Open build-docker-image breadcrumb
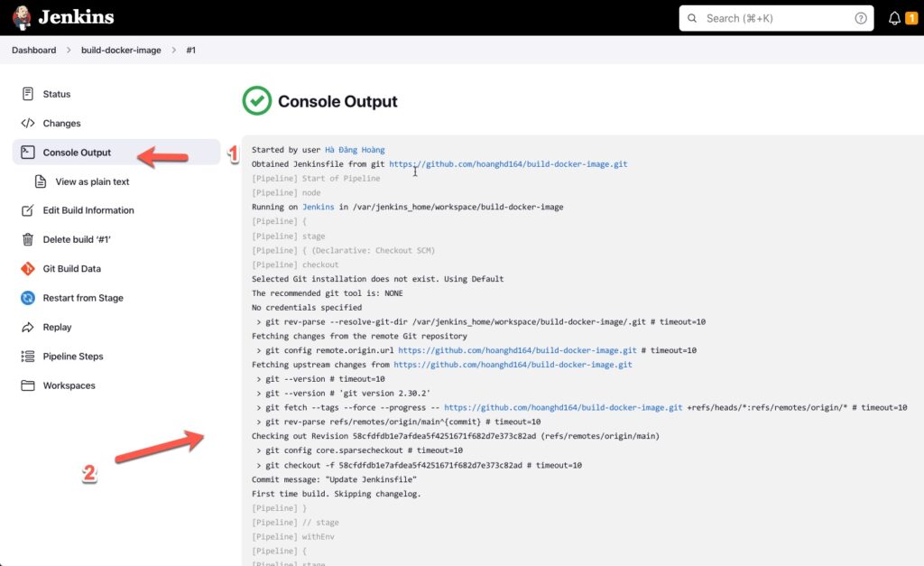 point(121,51)
